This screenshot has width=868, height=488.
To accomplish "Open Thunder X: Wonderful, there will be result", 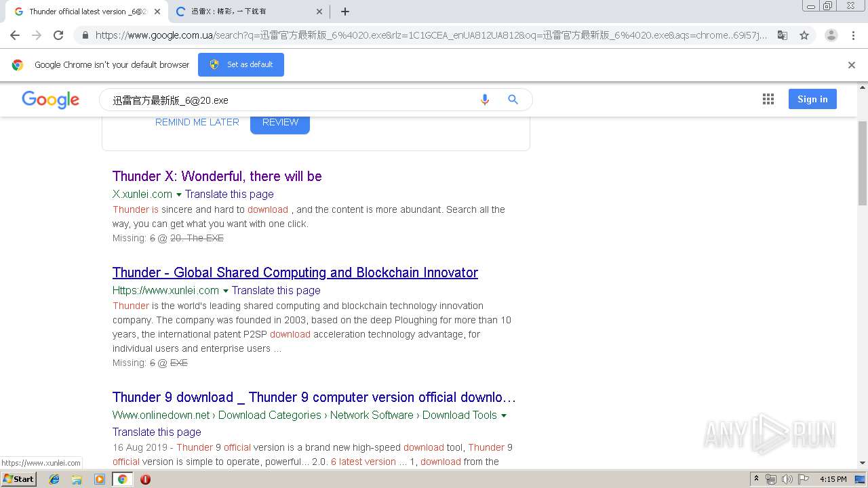I will tap(217, 176).
